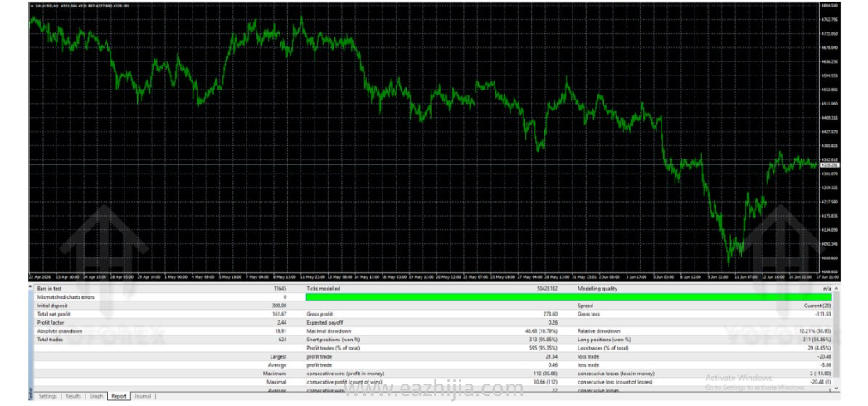
Task: Select the 'Maximal drawdown' label
Action: pyautogui.click(x=327, y=331)
